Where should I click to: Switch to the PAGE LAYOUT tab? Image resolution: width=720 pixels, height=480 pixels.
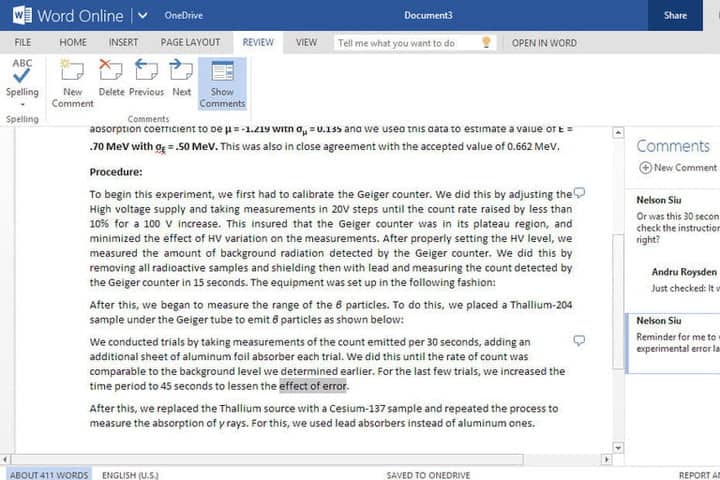coord(190,43)
